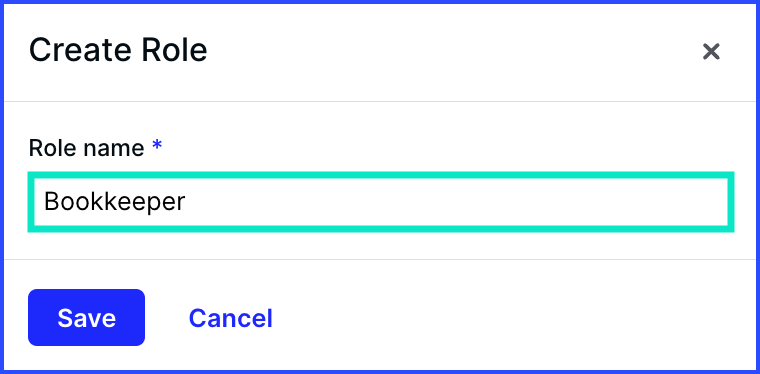Click the word Role in the dialog heading
760x374 pixels.
coord(174,50)
